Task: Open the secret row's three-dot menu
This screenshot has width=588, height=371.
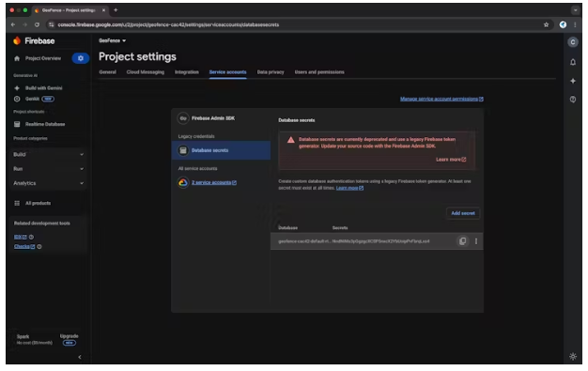Action: [x=476, y=241]
